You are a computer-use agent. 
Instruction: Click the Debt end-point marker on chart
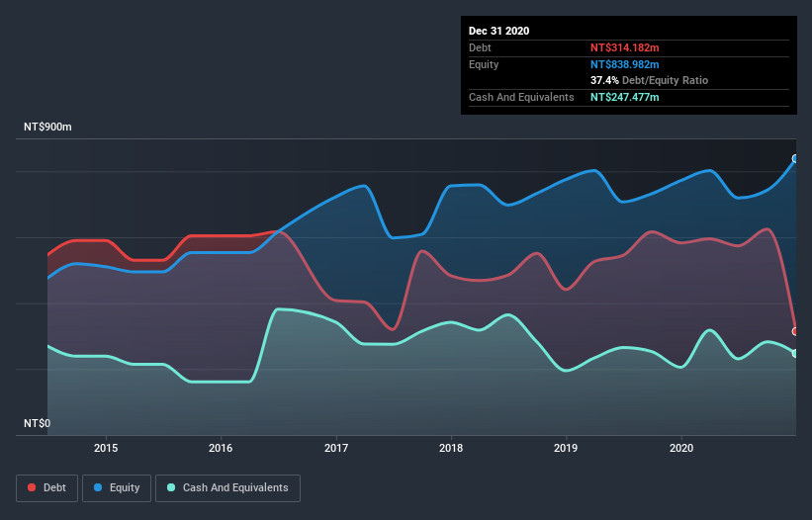[x=795, y=331]
